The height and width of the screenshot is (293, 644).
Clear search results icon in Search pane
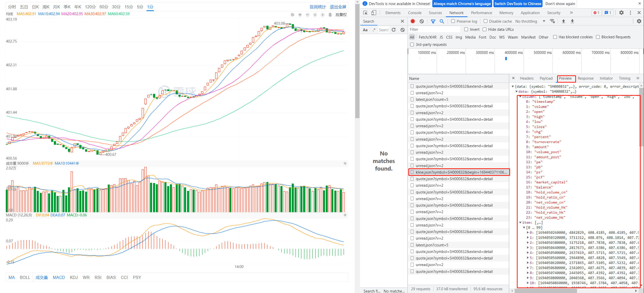403,30
